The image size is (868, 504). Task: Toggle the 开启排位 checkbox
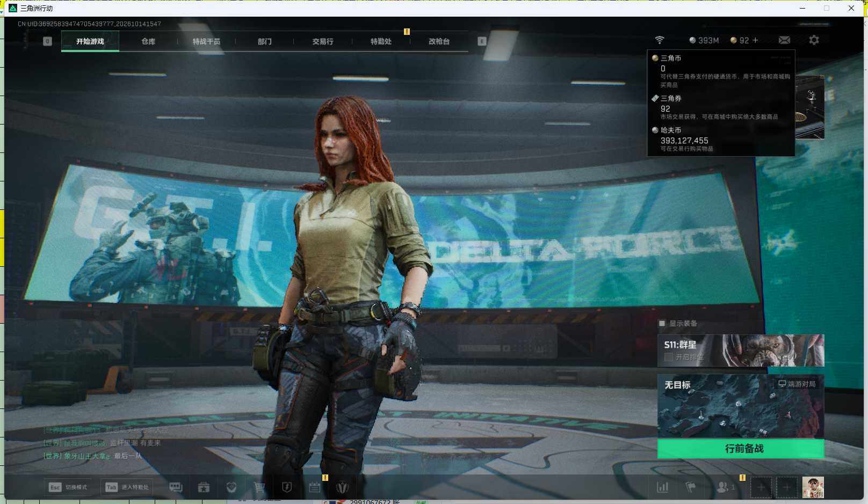click(669, 357)
